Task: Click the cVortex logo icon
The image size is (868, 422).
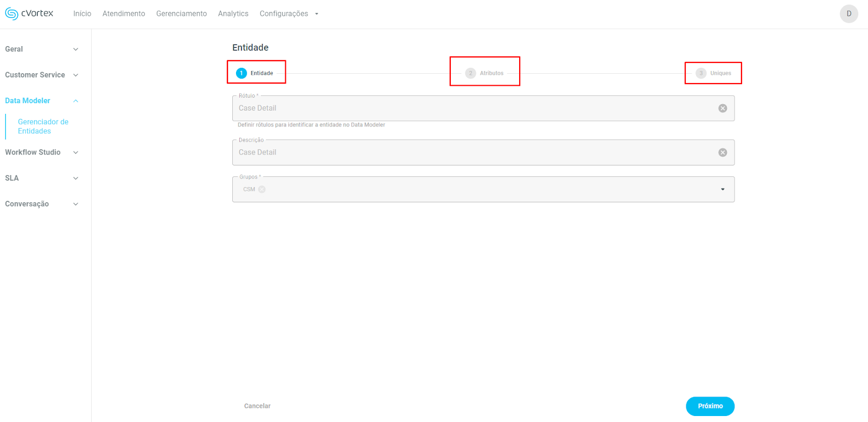Action: pos(11,14)
